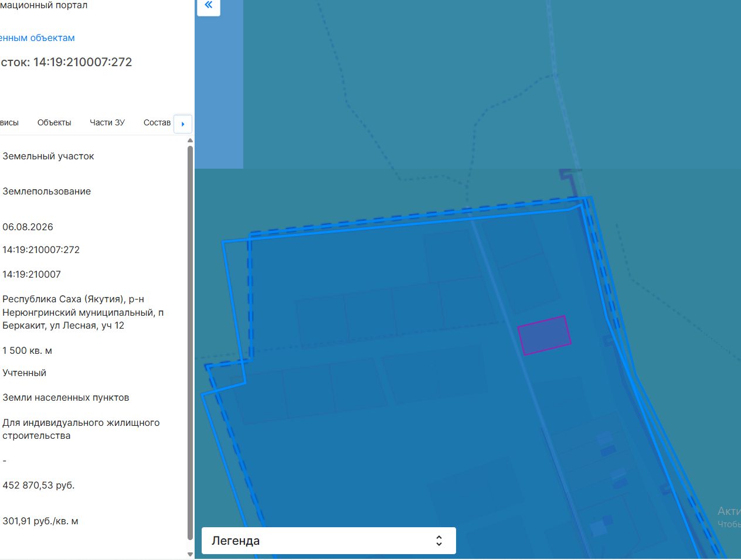Screen dimensions: 741x560
Task: Click the status text Учтенный
Action: click(24, 373)
